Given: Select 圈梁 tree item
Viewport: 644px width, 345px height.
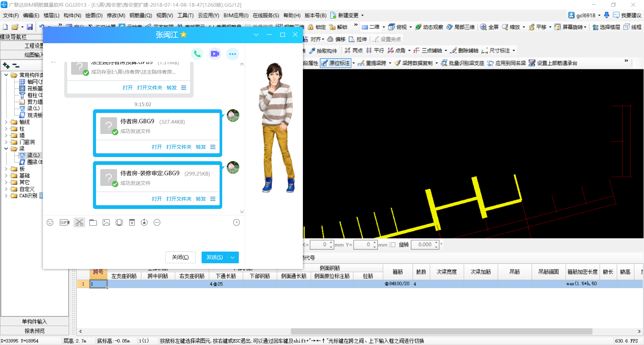Looking at the screenshot, I should point(31,162).
